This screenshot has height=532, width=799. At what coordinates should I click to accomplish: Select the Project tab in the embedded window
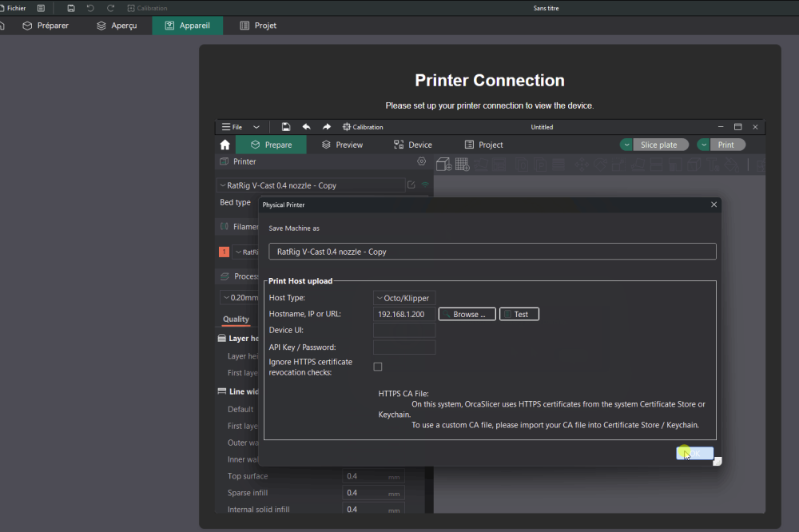(x=483, y=145)
